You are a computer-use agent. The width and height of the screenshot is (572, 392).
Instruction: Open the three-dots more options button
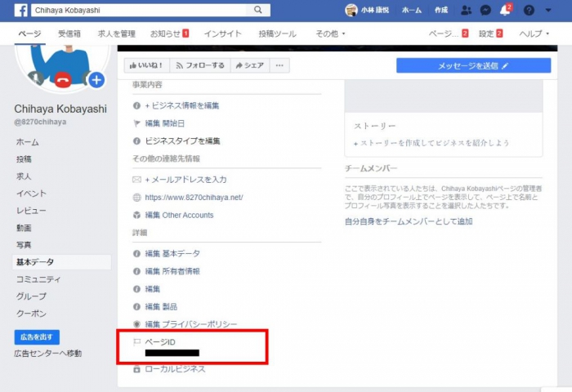(x=279, y=65)
